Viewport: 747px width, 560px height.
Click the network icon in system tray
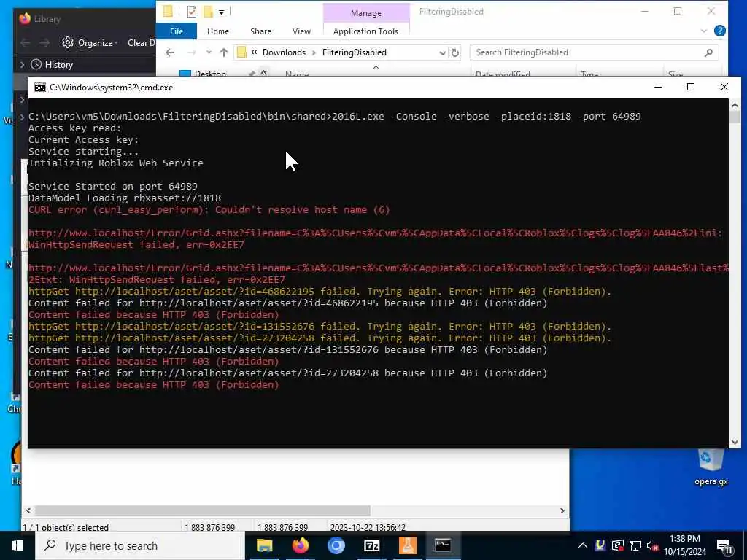click(635, 545)
